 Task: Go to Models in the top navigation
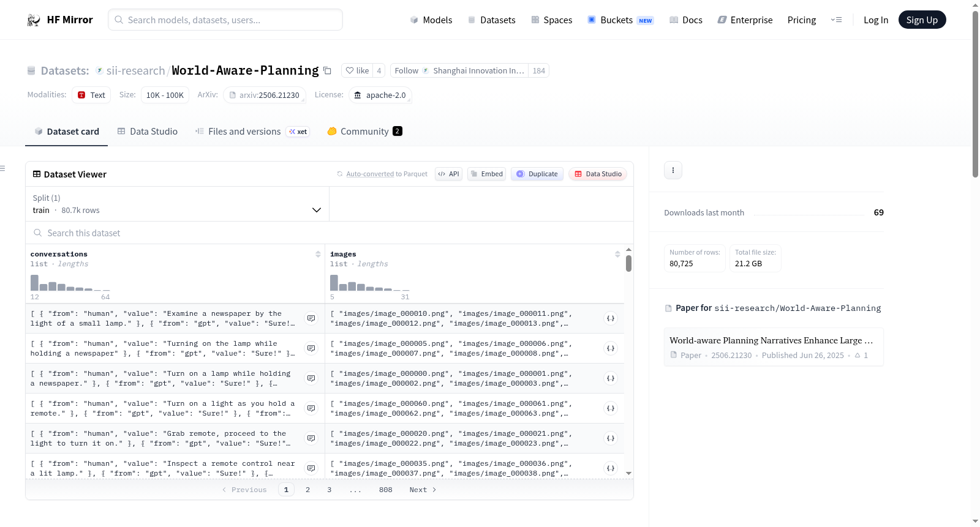point(431,20)
